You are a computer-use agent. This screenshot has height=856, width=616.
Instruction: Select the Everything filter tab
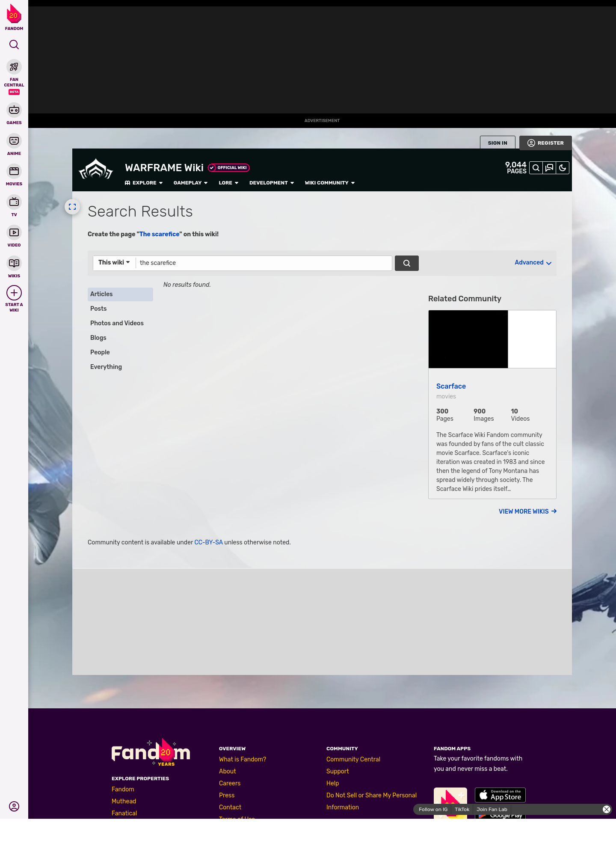point(120,367)
